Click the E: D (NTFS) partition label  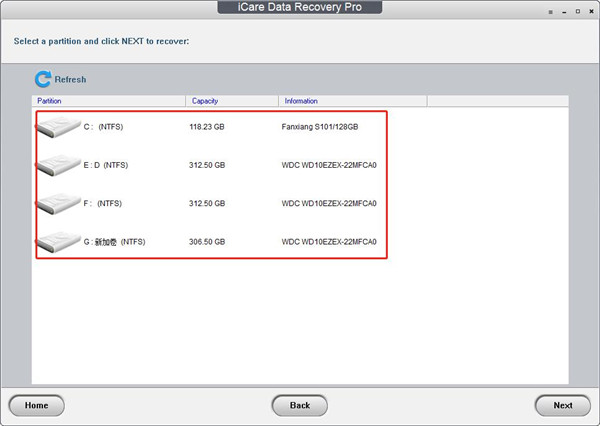pyautogui.click(x=106, y=165)
